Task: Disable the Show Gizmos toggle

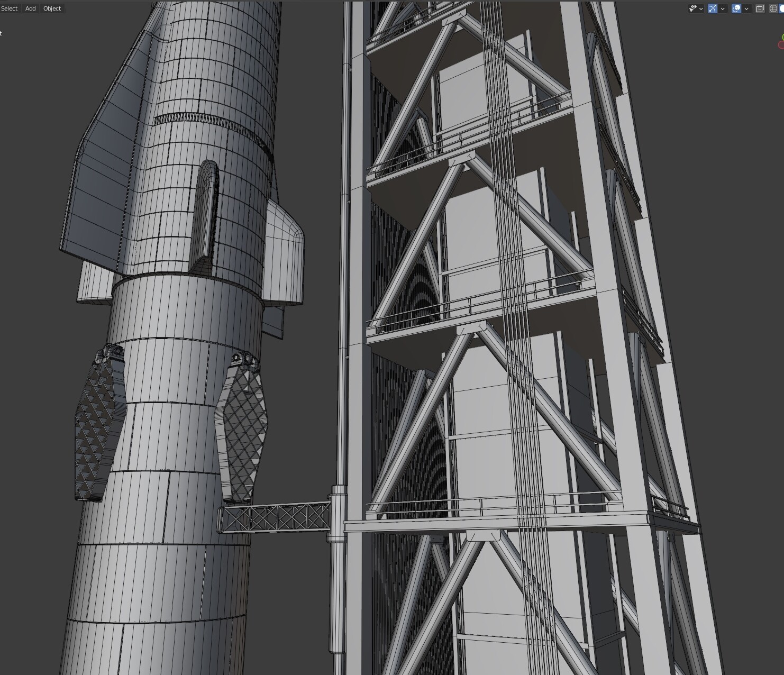Action: point(712,8)
